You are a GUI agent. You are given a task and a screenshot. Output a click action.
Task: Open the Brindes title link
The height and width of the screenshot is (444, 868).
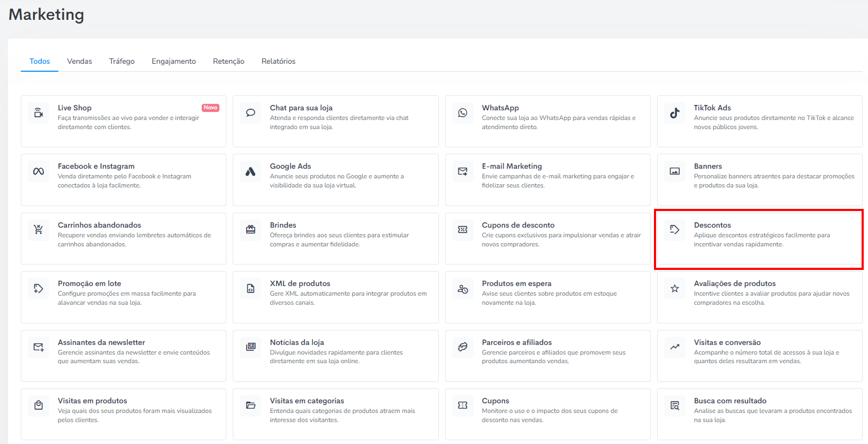283,225
